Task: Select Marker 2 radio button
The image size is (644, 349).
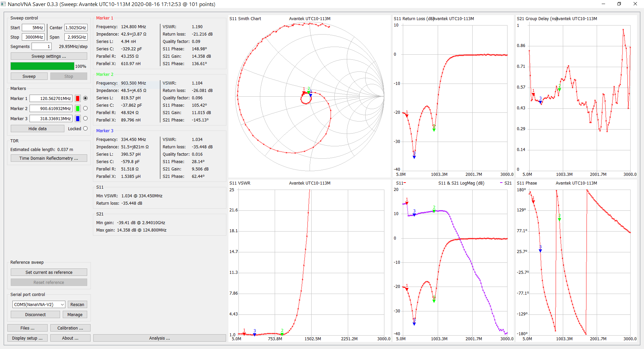Action: coord(85,108)
